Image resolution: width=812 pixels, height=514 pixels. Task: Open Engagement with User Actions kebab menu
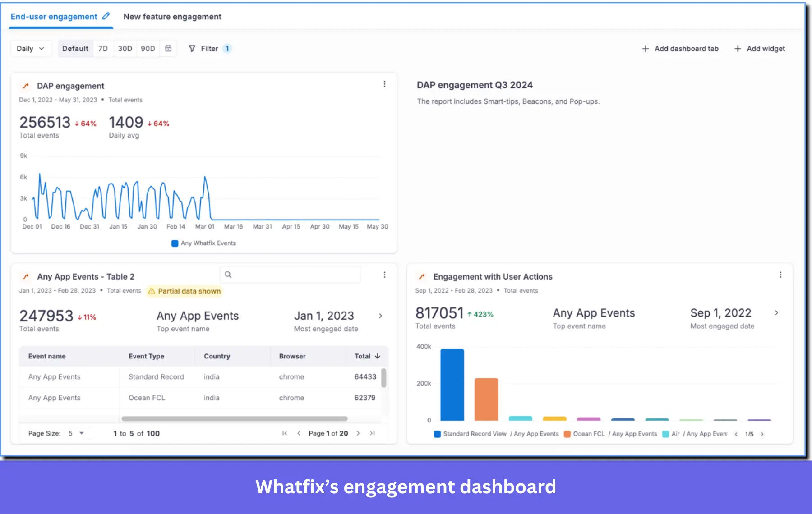780,275
